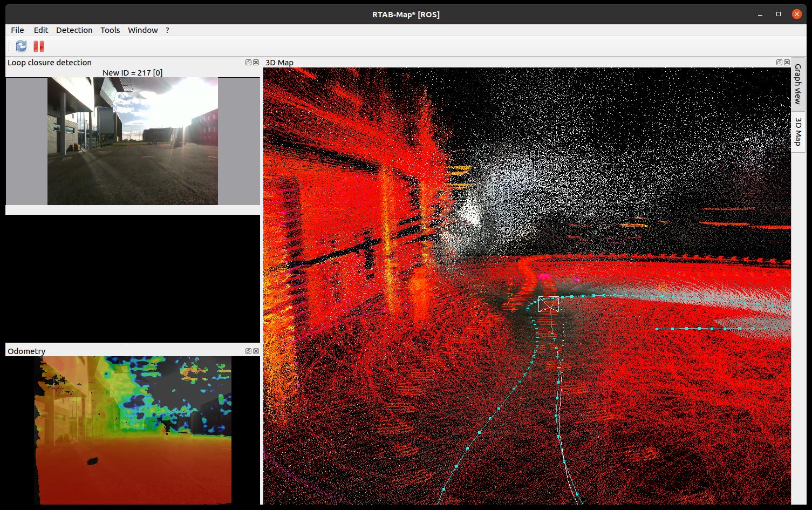
Task: Pause mapping with the red pause button
Action: tap(38, 46)
